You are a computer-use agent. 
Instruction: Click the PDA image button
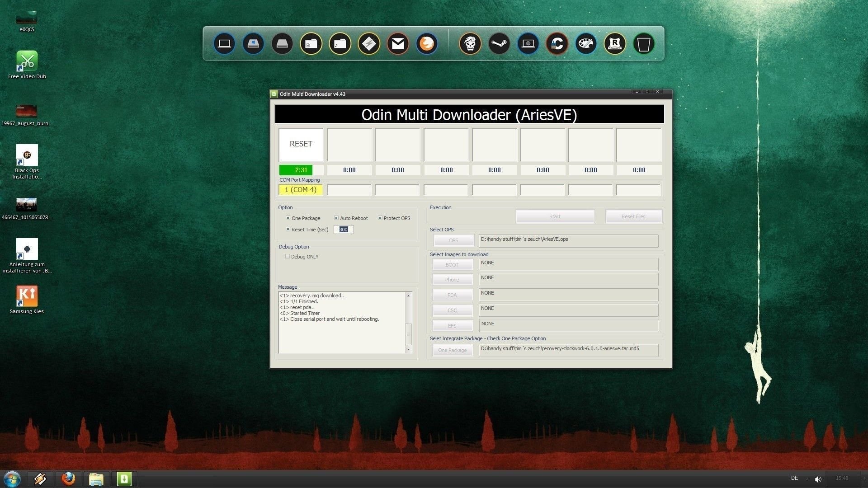pyautogui.click(x=452, y=295)
